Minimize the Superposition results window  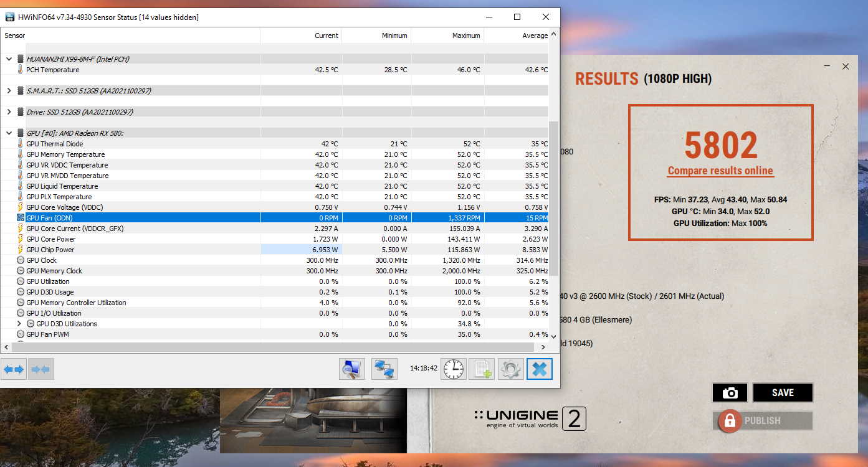(827, 66)
